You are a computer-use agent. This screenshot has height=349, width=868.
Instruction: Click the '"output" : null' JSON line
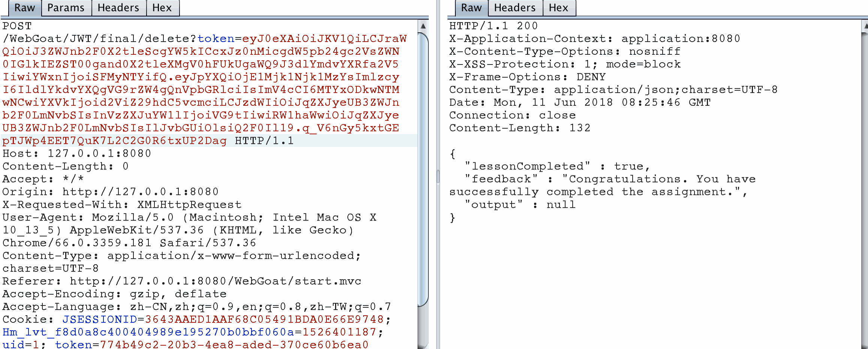coord(520,204)
